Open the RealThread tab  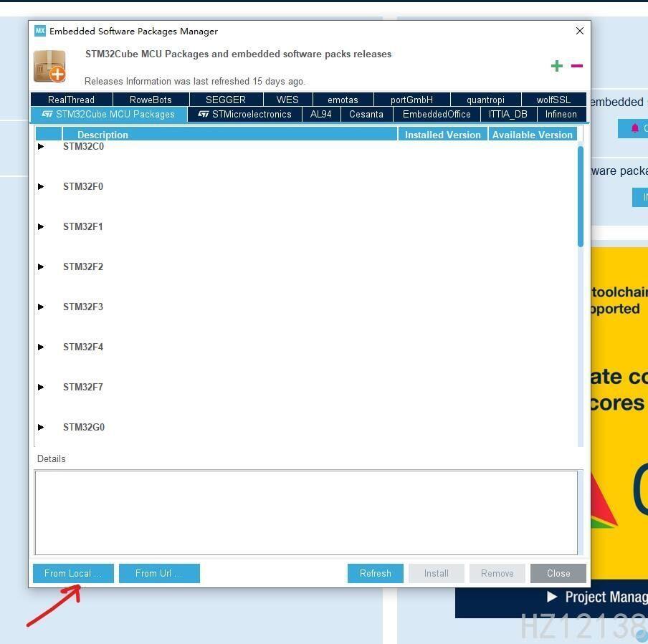coord(71,100)
